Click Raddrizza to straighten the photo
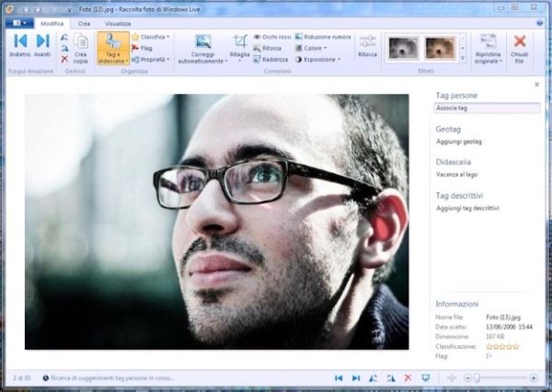This screenshot has height=392, width=552. (x=274, y=59)
